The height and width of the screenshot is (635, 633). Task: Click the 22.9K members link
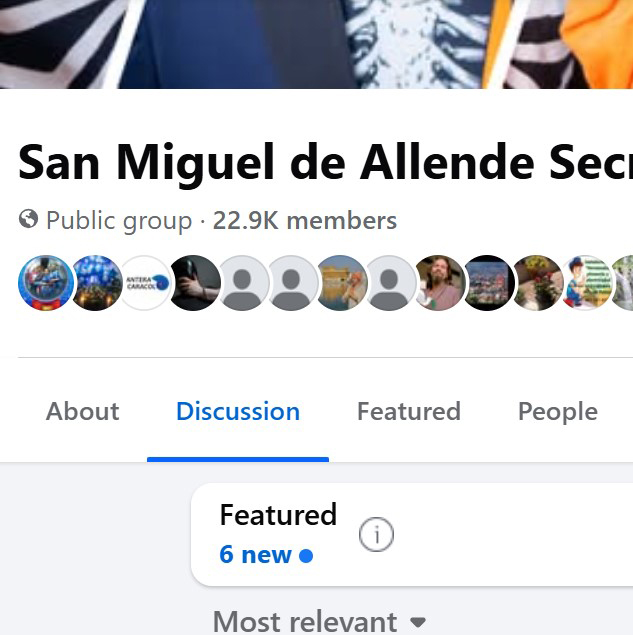coord(305,221)
